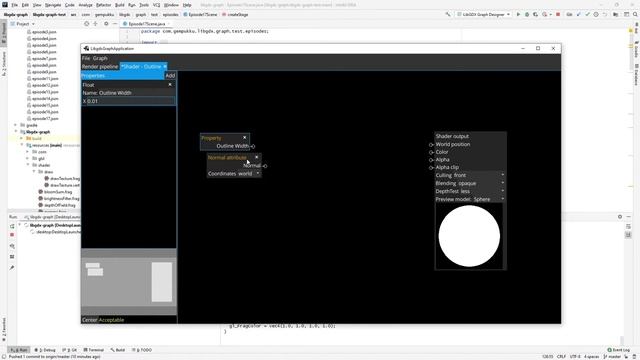Open the File menu in LibgdxGraphApplication
This screenshot has width=640, height=360.
pos(86,58)
